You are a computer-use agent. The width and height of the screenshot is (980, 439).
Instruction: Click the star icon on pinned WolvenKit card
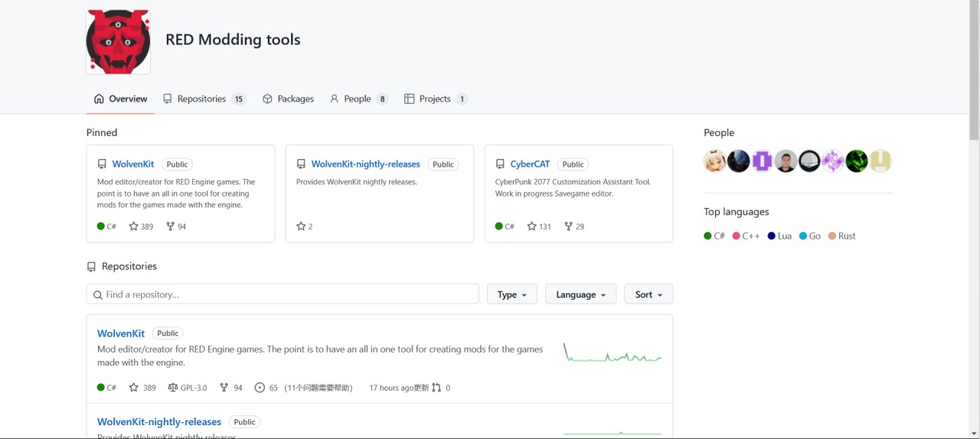click(133, 226)
